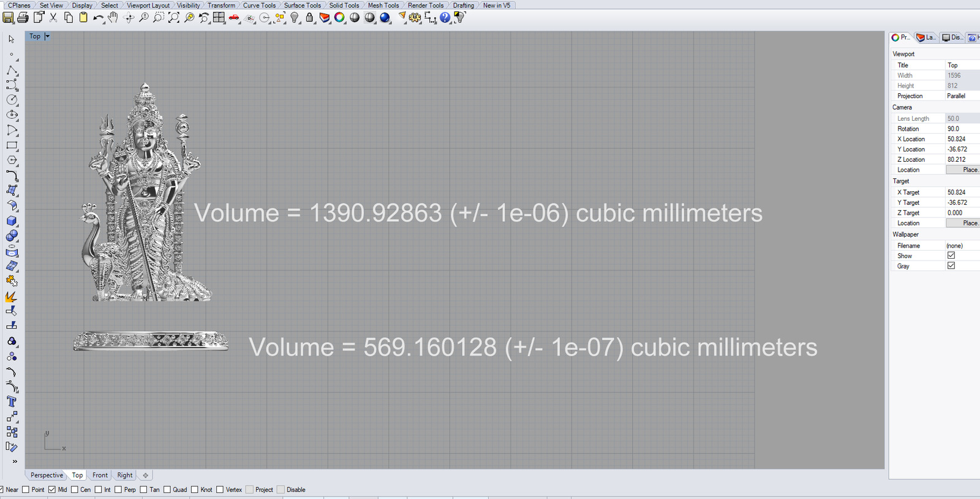
Task: Click the Camera Location Place button
Action: 964,170
